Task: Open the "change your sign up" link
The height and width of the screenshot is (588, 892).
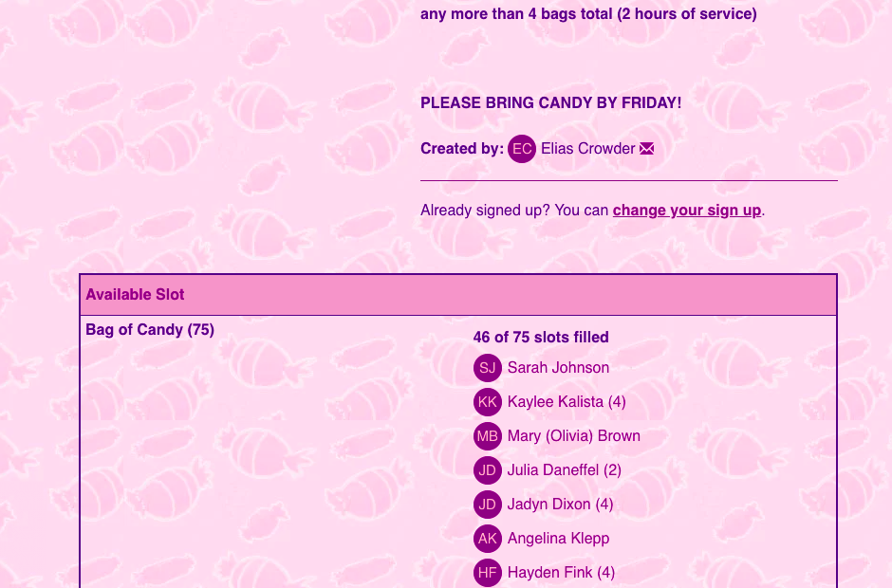Action: coord(687,211)
